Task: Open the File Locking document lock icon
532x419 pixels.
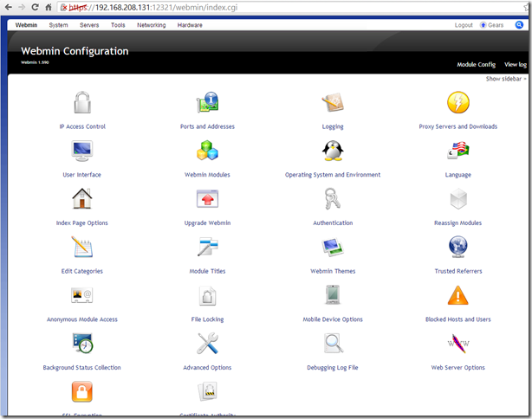Action: click(x=207, y=295)
